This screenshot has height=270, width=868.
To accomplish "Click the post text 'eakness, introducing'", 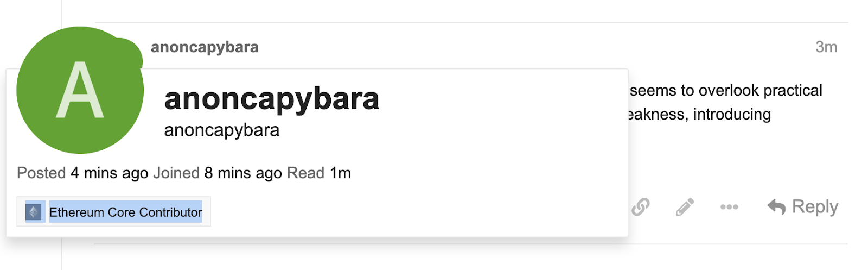I will [x=699, y=115].
